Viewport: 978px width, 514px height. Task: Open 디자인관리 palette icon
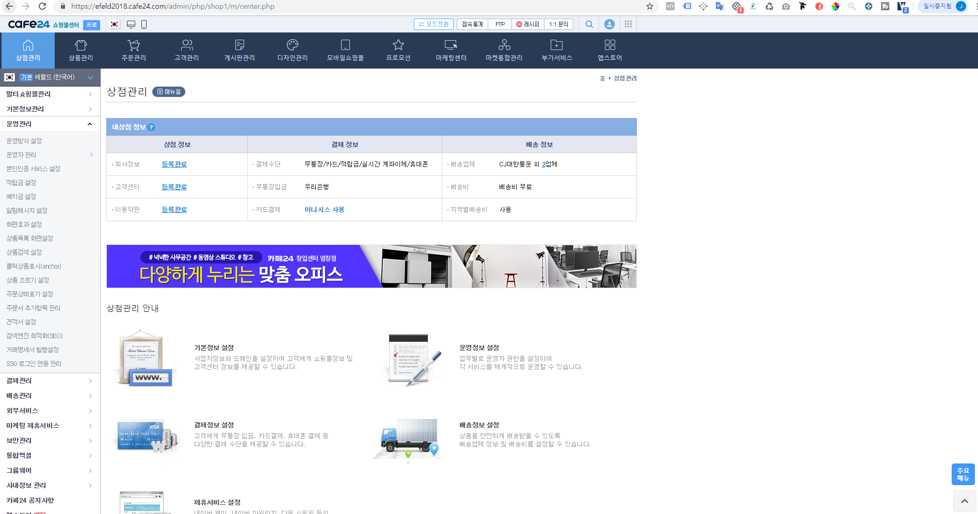click(x=293, y=50)
